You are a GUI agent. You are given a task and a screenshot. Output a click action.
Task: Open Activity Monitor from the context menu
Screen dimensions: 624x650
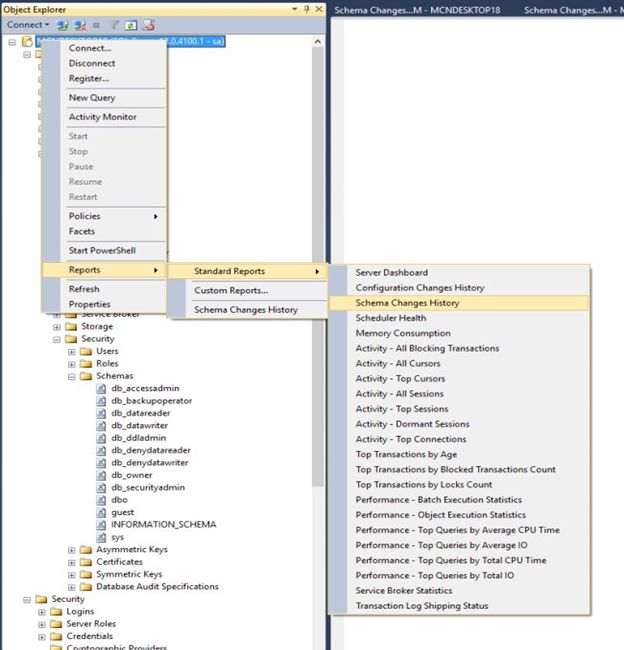tap(102, 117)
